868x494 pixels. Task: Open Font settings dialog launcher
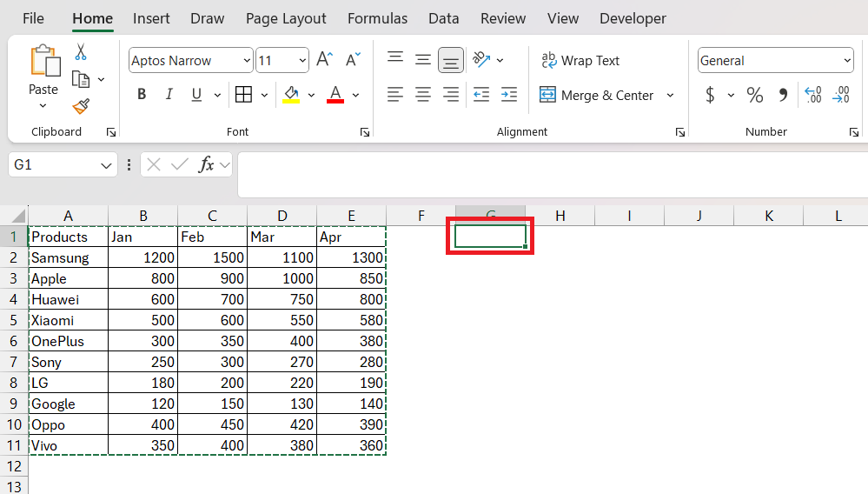click(x=365, y=132)
